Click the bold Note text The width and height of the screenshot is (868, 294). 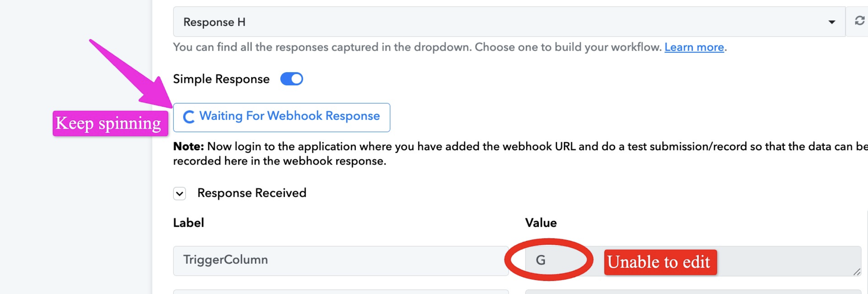tap(188, 147)
